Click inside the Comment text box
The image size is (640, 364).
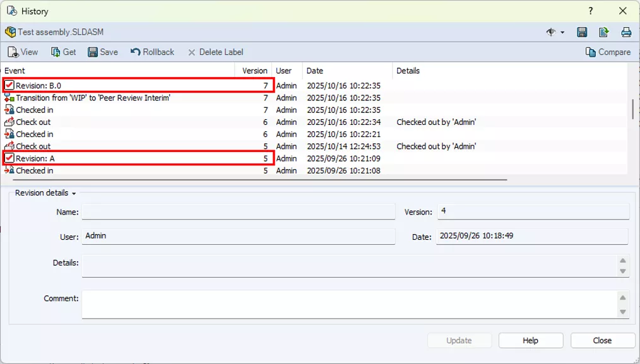point(350,304)
